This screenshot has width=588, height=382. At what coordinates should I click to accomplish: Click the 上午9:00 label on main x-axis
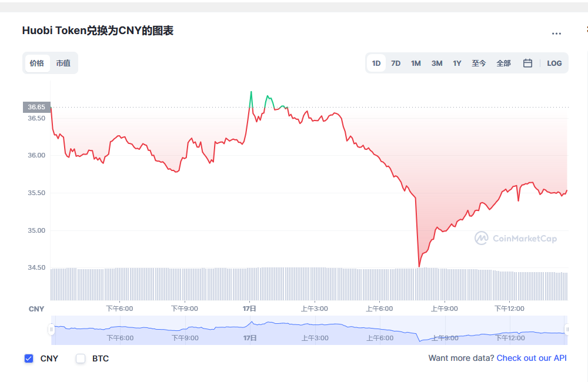pos(445,309)
